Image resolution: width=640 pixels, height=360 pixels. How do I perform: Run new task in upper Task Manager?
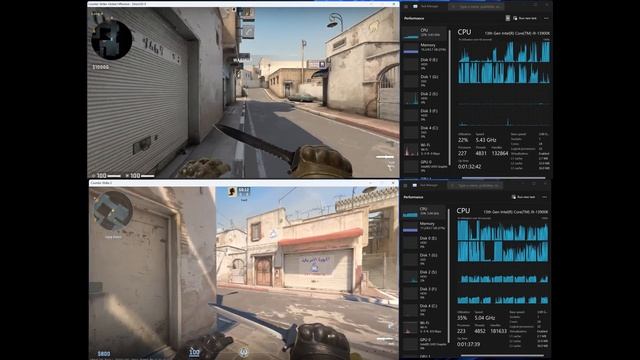click(525, 18)
